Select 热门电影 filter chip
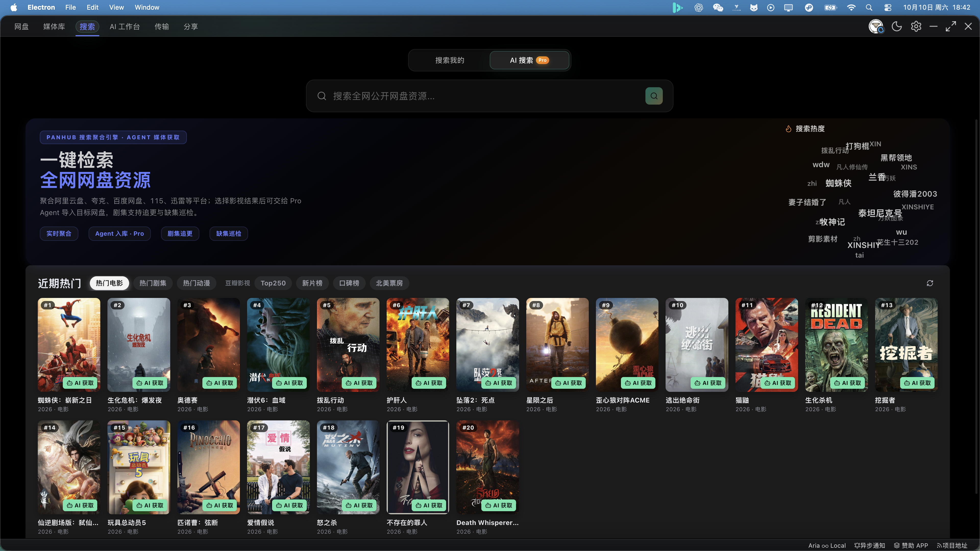This screenshot has height=551, width=980. pyautogui.click(x=109, y=283)
